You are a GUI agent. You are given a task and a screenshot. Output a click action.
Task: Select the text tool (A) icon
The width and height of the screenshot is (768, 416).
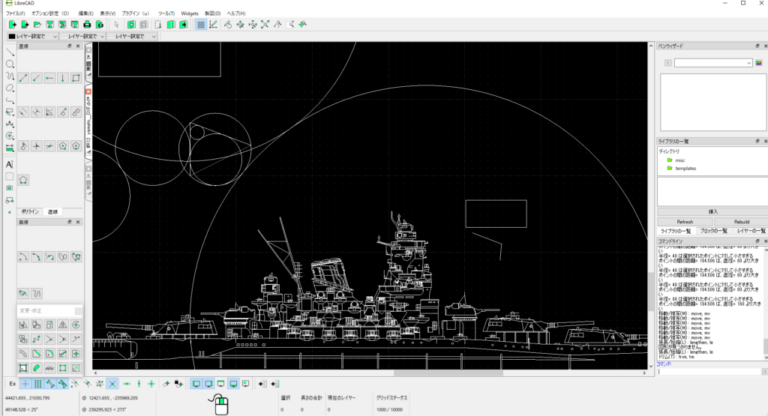10,163
